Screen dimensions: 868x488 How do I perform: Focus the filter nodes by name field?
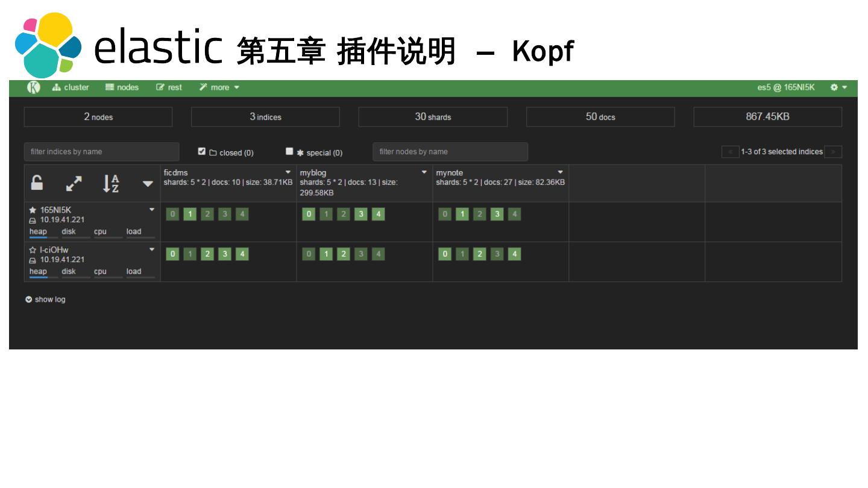click(450, 152)
